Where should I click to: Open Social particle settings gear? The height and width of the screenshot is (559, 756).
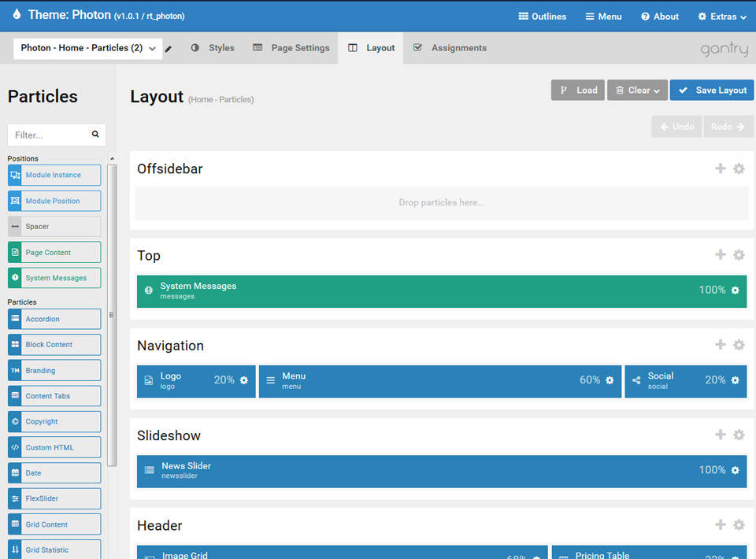click(735, 380)
